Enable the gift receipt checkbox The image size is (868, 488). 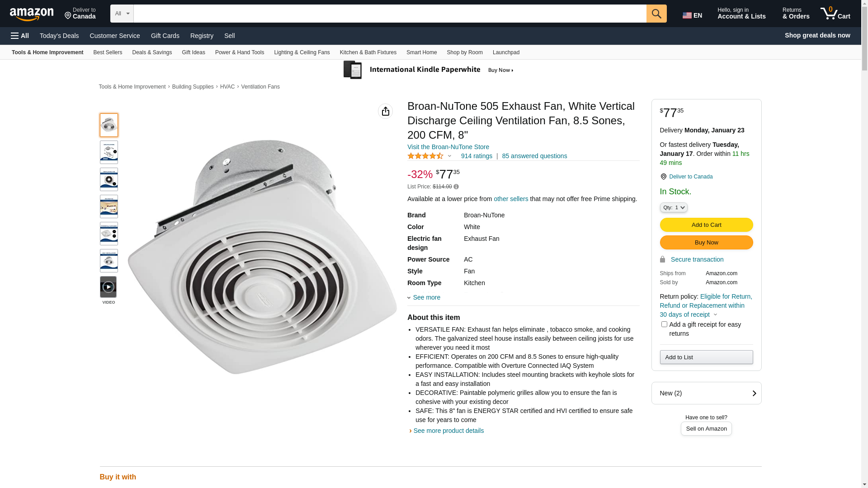(x=664, y=324)
